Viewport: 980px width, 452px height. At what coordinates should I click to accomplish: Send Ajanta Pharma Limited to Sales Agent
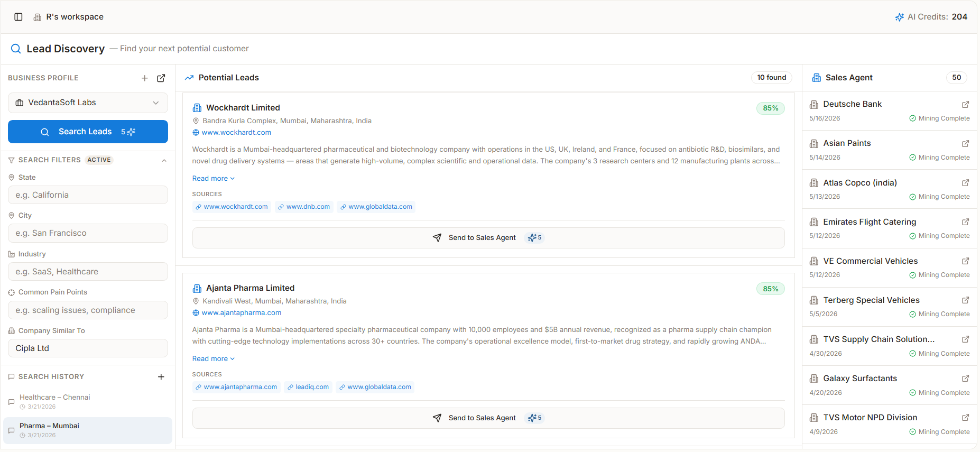pos(488,418)
